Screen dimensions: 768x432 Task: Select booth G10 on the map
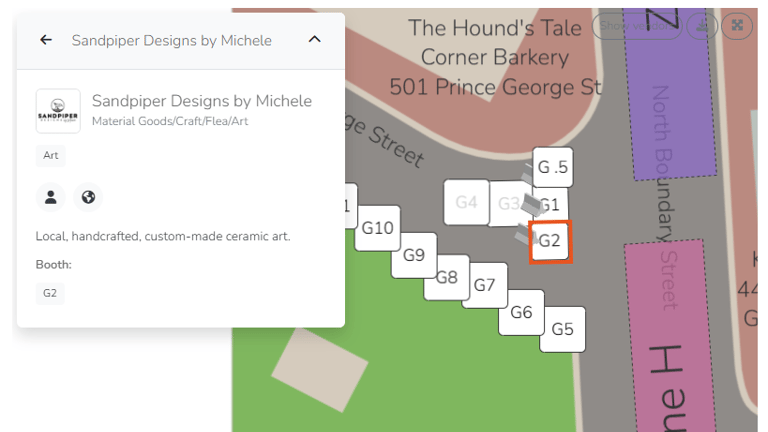(x=377, y=228)
